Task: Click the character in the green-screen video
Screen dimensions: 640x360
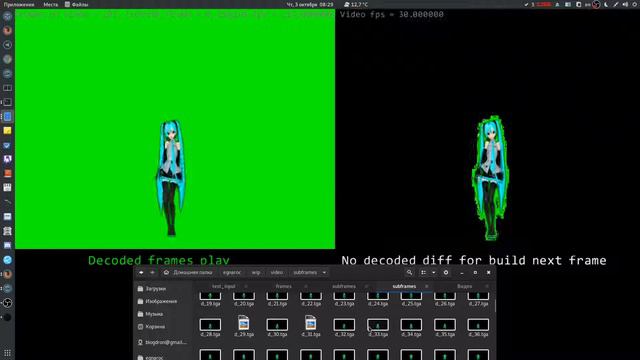Action: point(171,178)
